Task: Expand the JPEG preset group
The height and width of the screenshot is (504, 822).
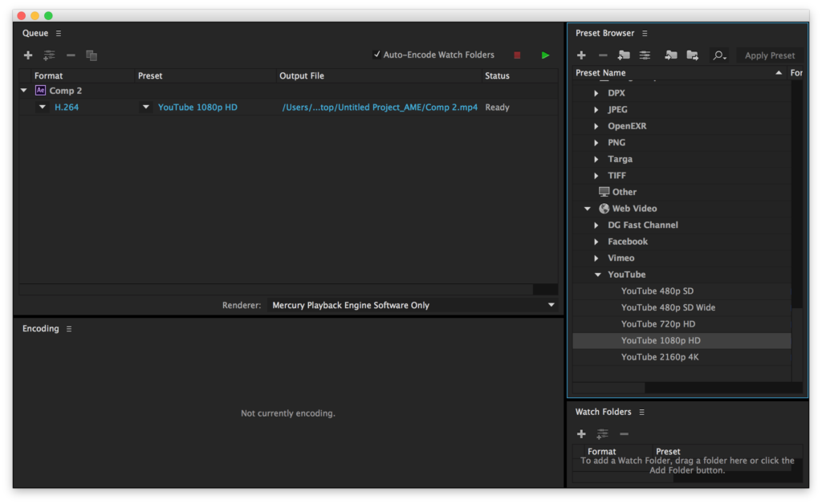Action: tap(596, 109)
